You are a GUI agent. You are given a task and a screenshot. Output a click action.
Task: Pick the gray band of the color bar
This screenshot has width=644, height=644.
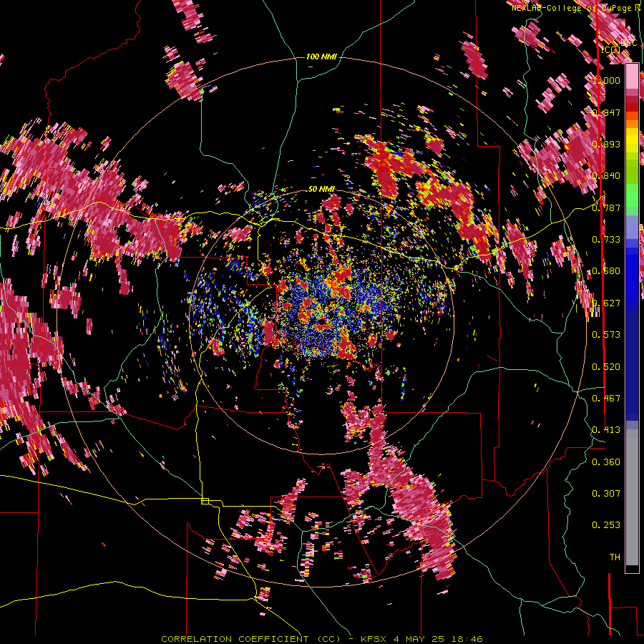click(632, 497)
